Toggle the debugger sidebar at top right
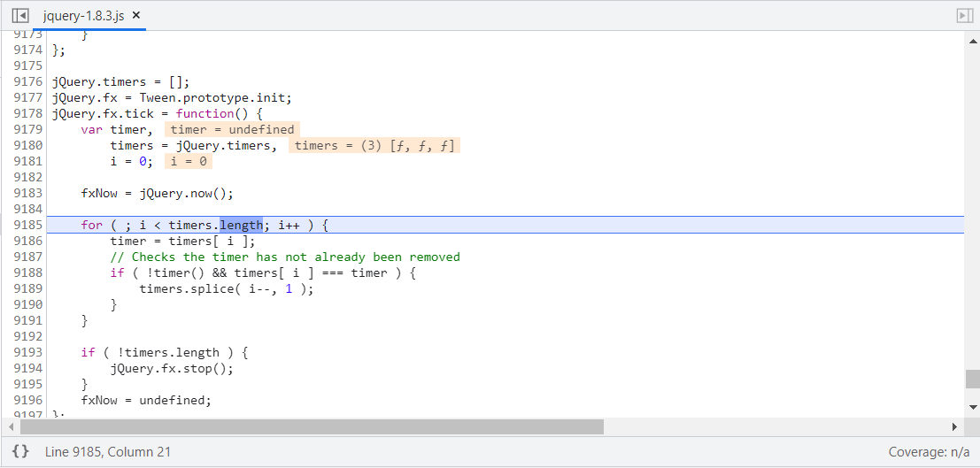Screen dimensions: 980x468 point(964,16)
